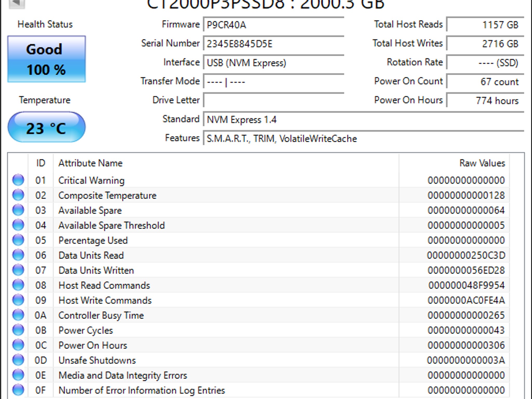532x399 pixels.
Task: Click raw value 0000000000128
Action: point(466,195)
